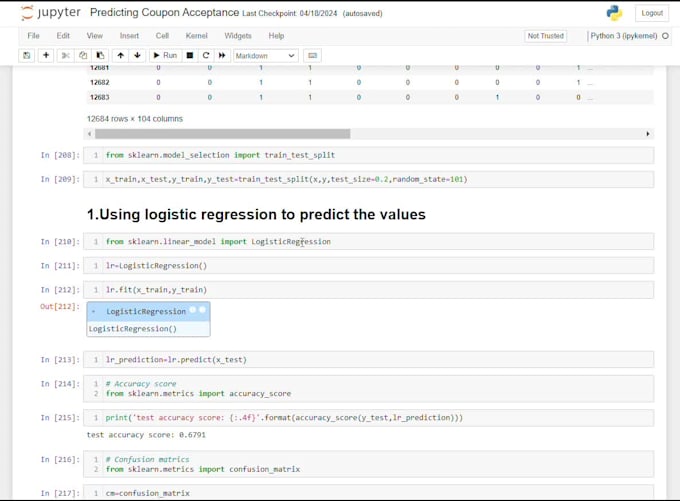Move the selected cell up
This screenshot has height=501, width=680.
[x=121, y=56]
